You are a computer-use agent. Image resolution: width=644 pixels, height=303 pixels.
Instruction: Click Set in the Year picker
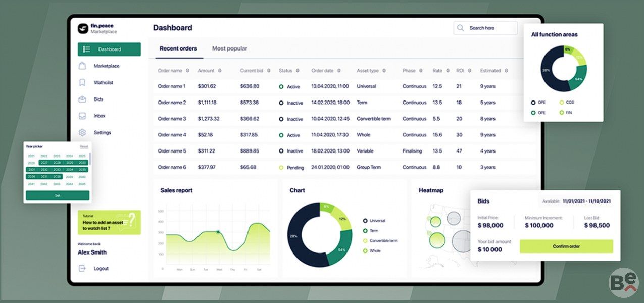(58, 195)
